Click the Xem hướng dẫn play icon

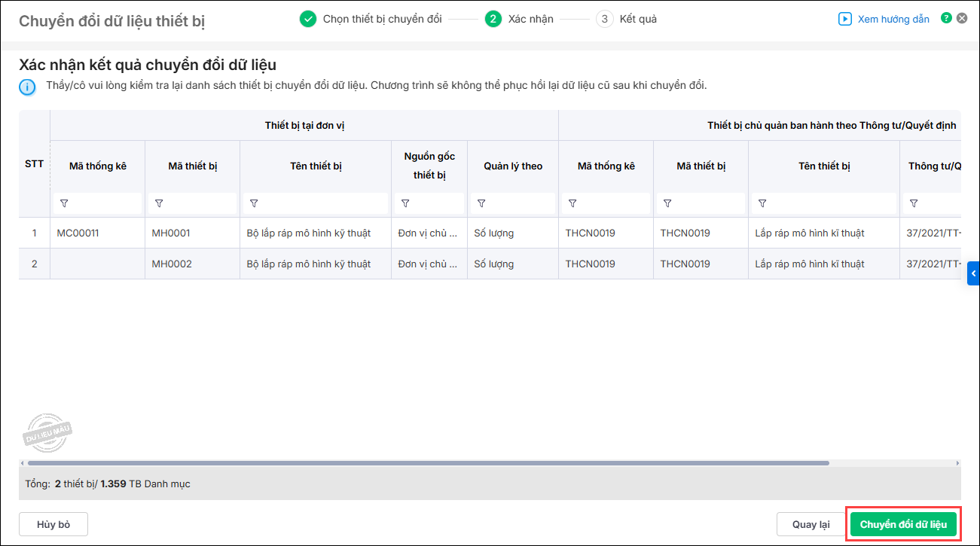coord(844,19)
